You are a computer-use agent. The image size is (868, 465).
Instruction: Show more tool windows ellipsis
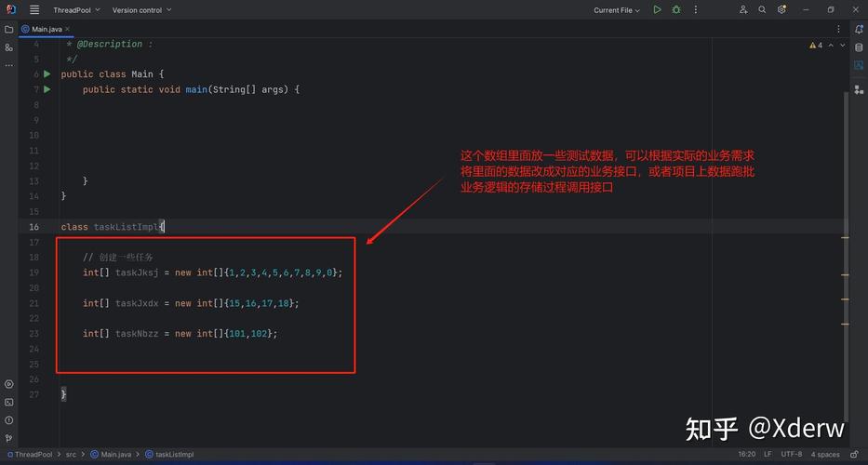tap(9, 65)
